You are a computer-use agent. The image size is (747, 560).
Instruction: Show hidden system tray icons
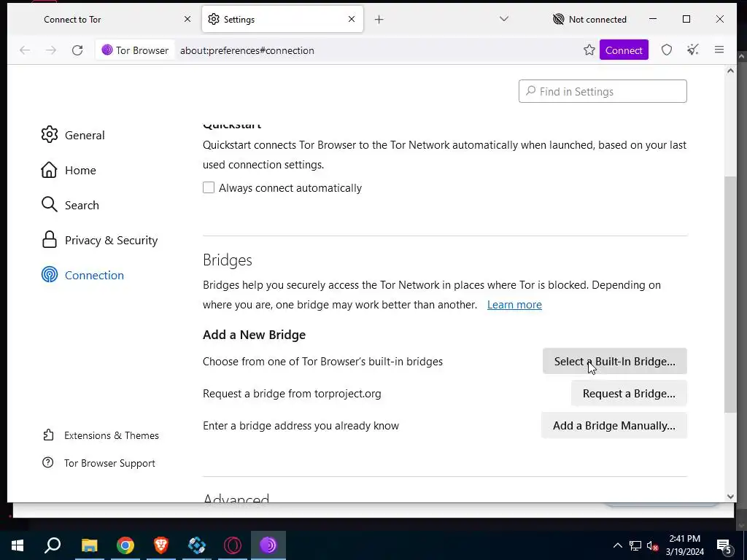pos(617,545)
